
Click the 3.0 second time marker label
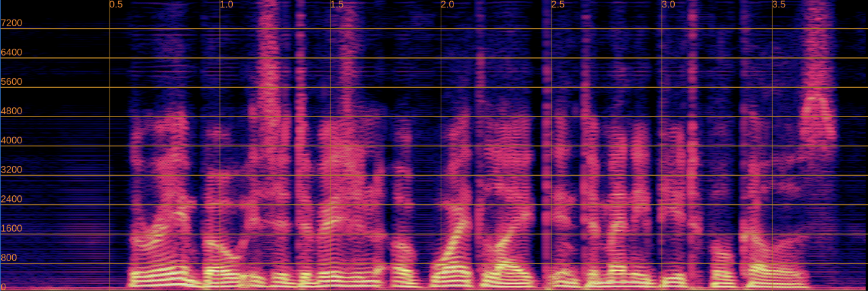668,5
